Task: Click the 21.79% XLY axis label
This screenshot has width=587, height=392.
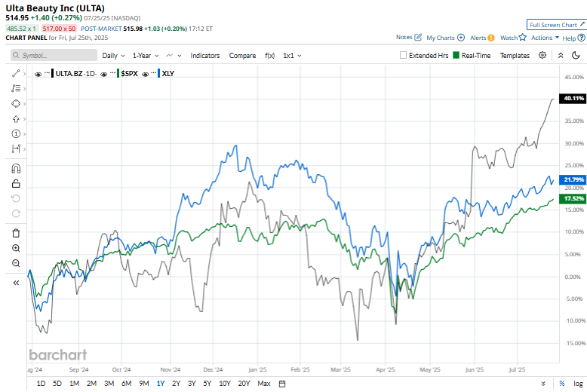Action: click(573, 180)
